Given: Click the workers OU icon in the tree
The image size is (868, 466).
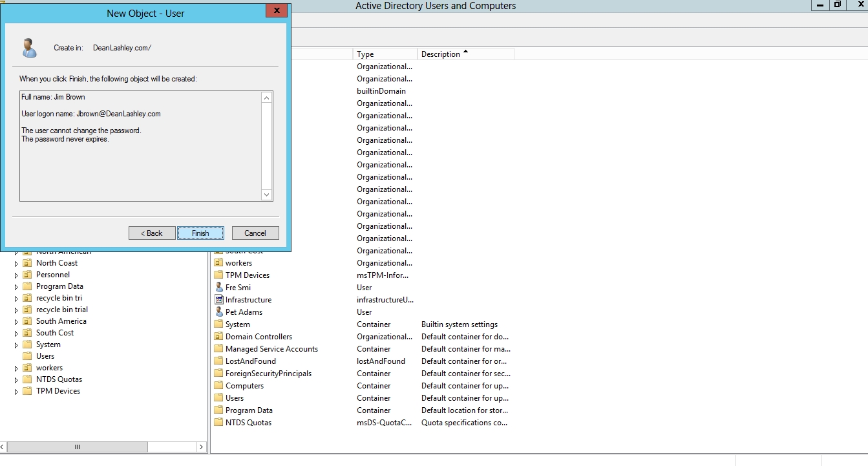Looking at the screenshot, I should point(27,368).
